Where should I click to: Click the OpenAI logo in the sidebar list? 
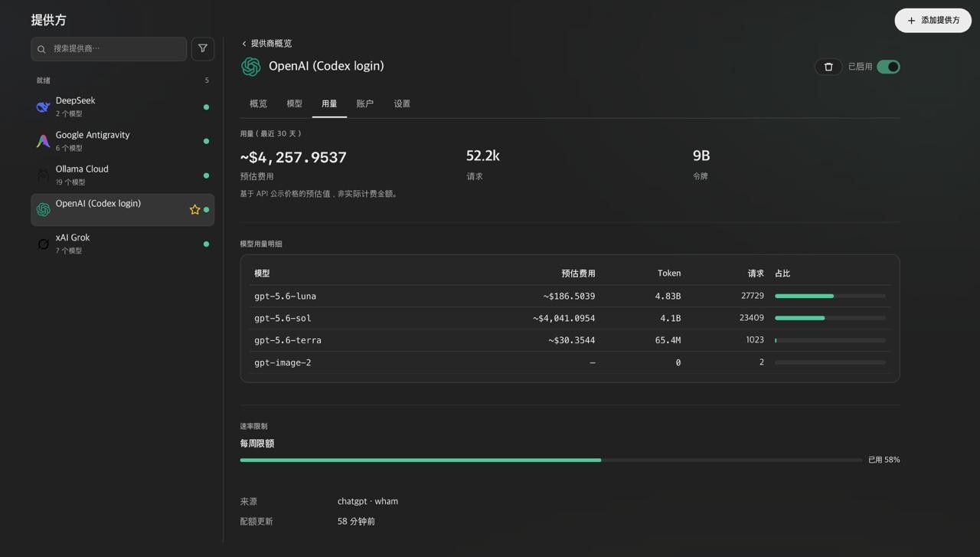(44, 210)
